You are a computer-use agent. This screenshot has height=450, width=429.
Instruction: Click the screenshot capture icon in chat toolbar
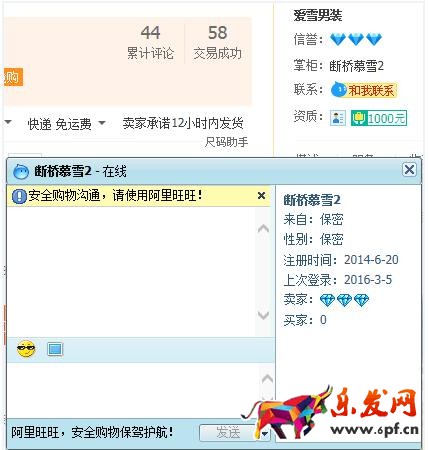pyautogui.click(x=55, y=349)
